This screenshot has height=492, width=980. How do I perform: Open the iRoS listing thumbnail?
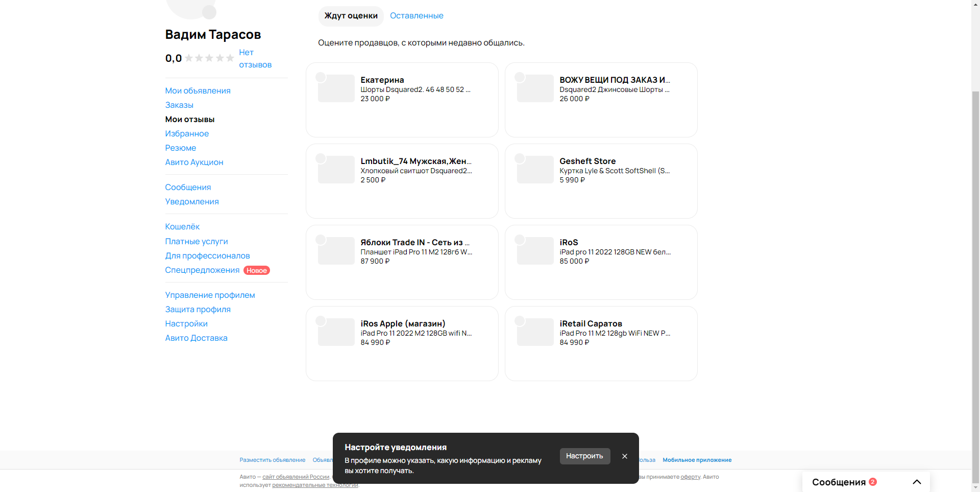tap(535, 251)
